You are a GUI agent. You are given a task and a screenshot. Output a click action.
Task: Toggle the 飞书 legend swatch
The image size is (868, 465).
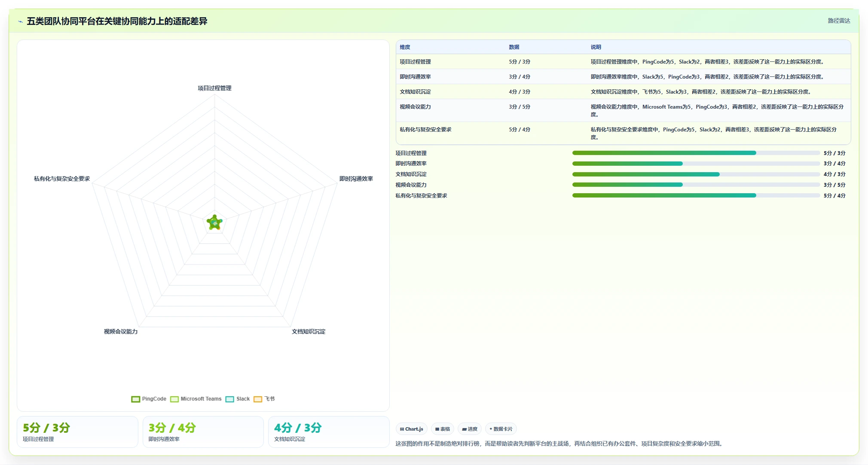point(258,399)
